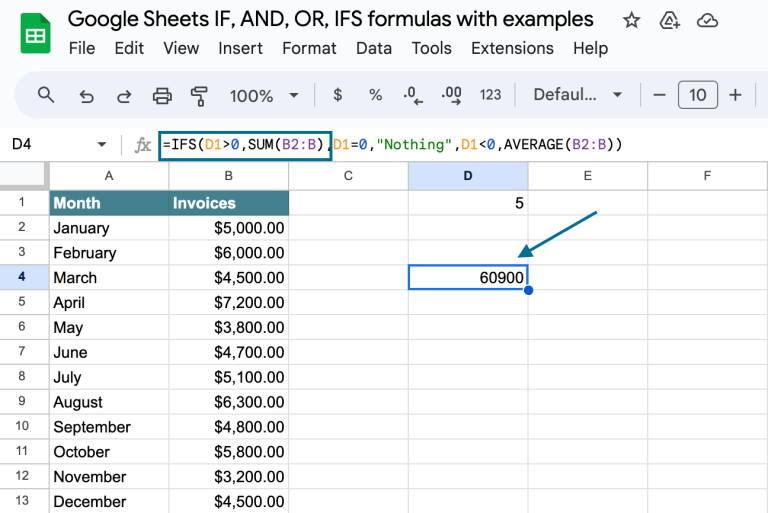Format as currency with dollar sign
768x513 pixels.
[338, 95]
